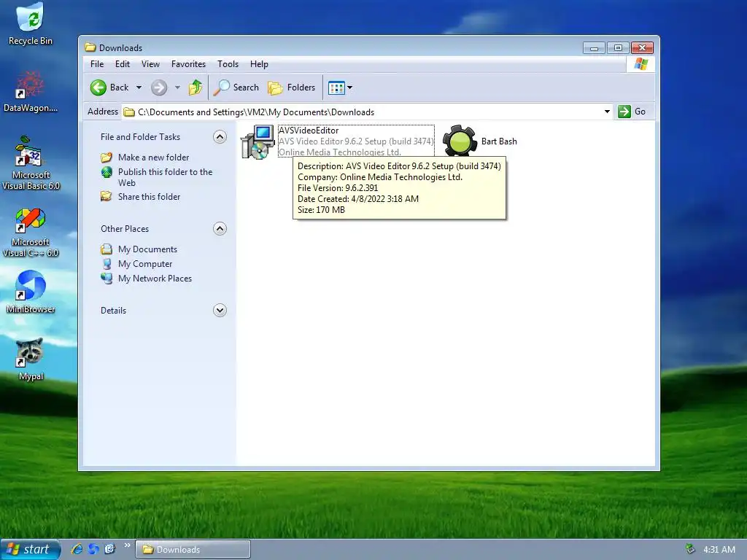
Task: Select Microsoft Visual C++ 6.0 shortcut
Action: pos(31,233)
